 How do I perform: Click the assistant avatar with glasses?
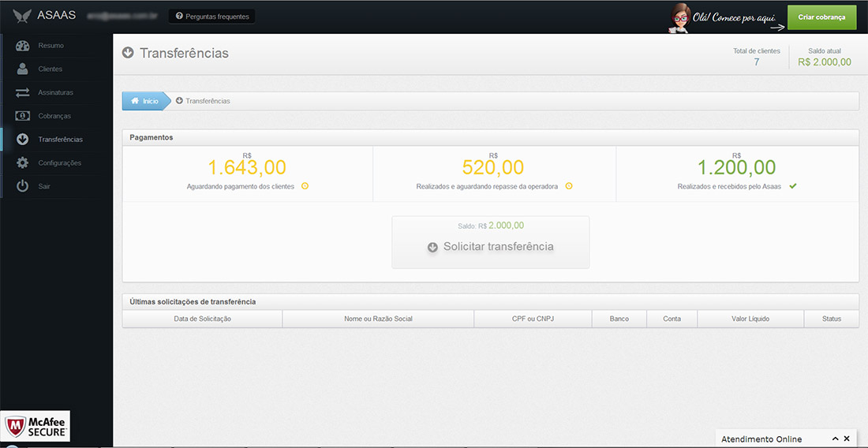point(679,17)
